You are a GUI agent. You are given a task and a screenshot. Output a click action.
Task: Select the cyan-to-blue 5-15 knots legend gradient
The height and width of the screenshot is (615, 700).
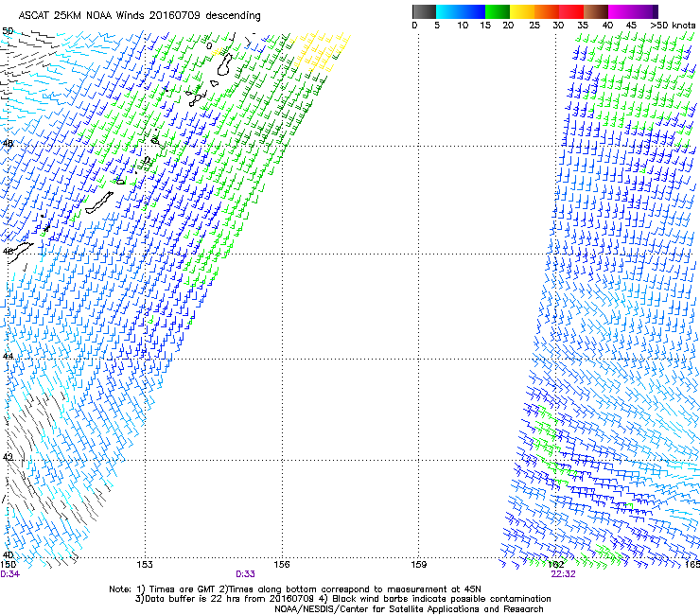coord(461,11)
